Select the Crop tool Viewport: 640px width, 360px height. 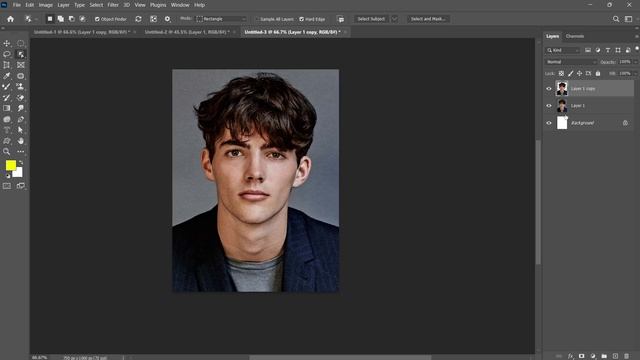[7, 65]
